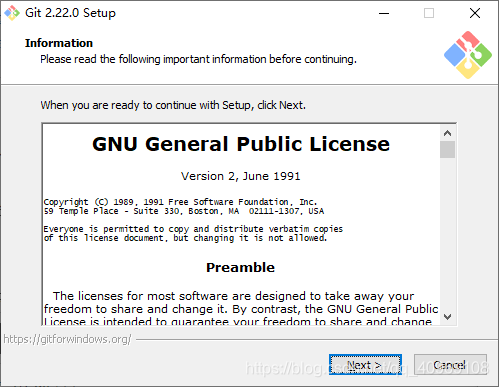The height and width of the screenshot is (387, 499).
Task: Click the 'Please read the following important information' text
Action: 198,59
